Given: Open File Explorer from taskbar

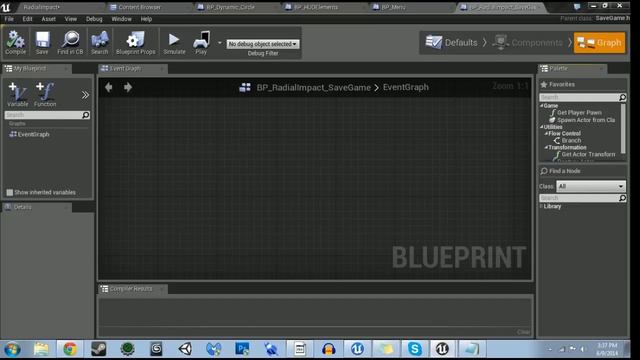Looking at the screenshot, I should coord(41,349).
